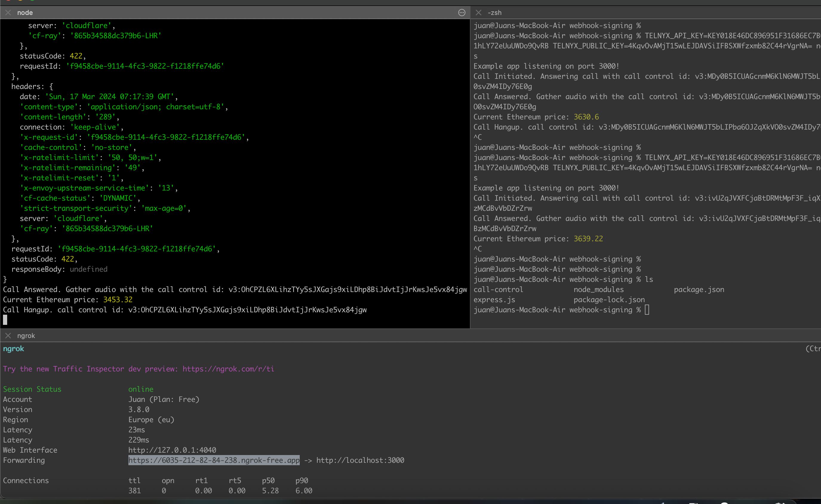This screenshot has height=504, width=821.
Task: Click the 'strict-transport-security' header line
Action: [105, 208]
